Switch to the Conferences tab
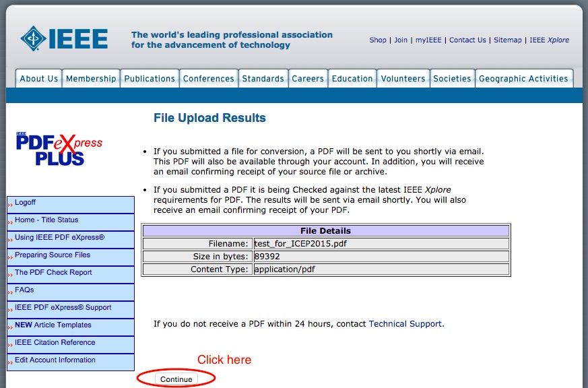The width and height of the screenshot is (588, 388). point(208,79)
